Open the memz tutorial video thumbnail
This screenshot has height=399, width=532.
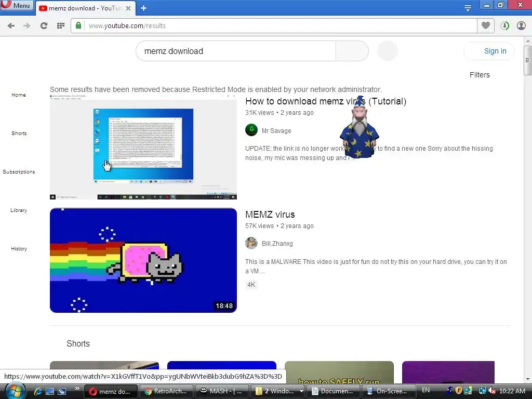click(x=143, y=147)
